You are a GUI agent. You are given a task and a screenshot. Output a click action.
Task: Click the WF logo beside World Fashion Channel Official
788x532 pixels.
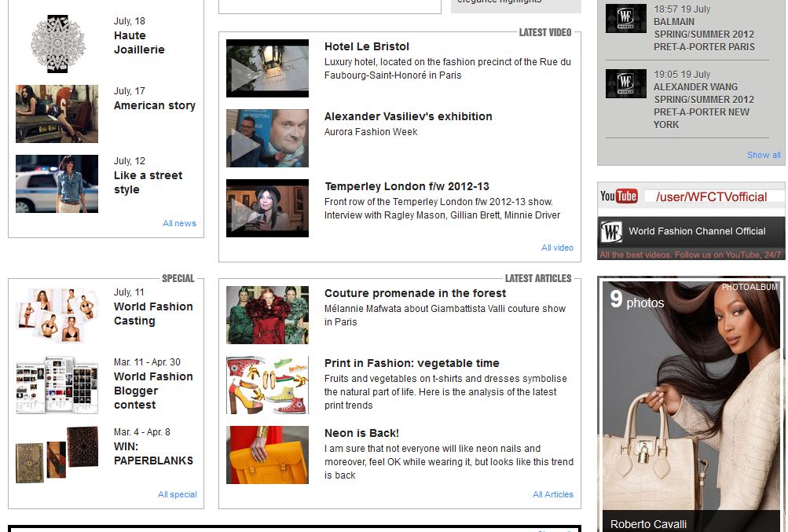[x=611, y=232]
